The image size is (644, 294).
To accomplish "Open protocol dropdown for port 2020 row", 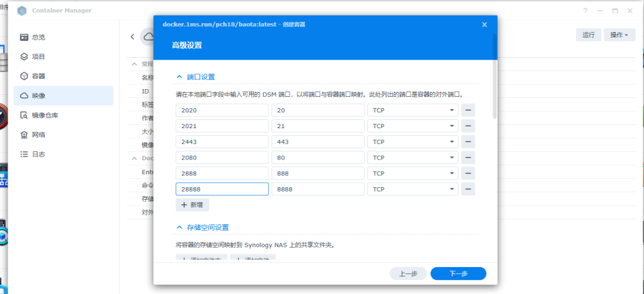I will point(413,111).
